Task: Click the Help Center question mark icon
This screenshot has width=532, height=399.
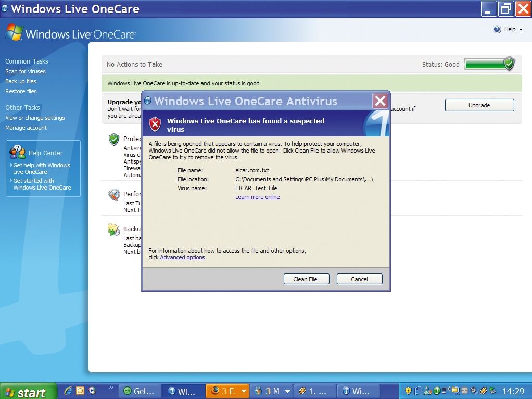Action: 18,153
